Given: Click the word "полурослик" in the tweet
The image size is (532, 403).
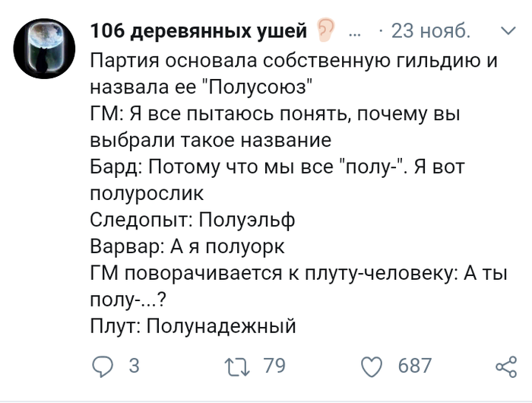Looking at the screenshot, I should (147, 193).
